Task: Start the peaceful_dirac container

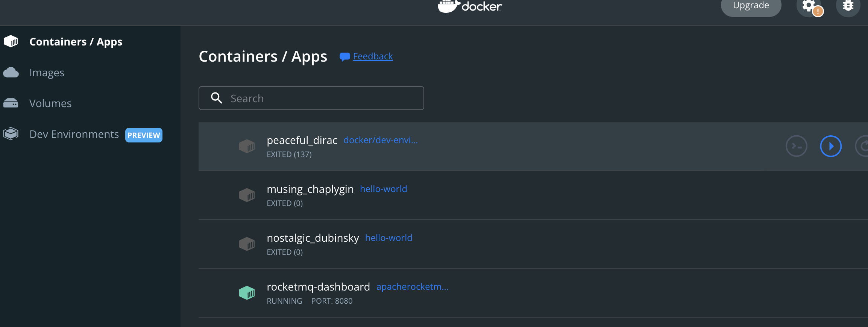Action: pos(830,146)
